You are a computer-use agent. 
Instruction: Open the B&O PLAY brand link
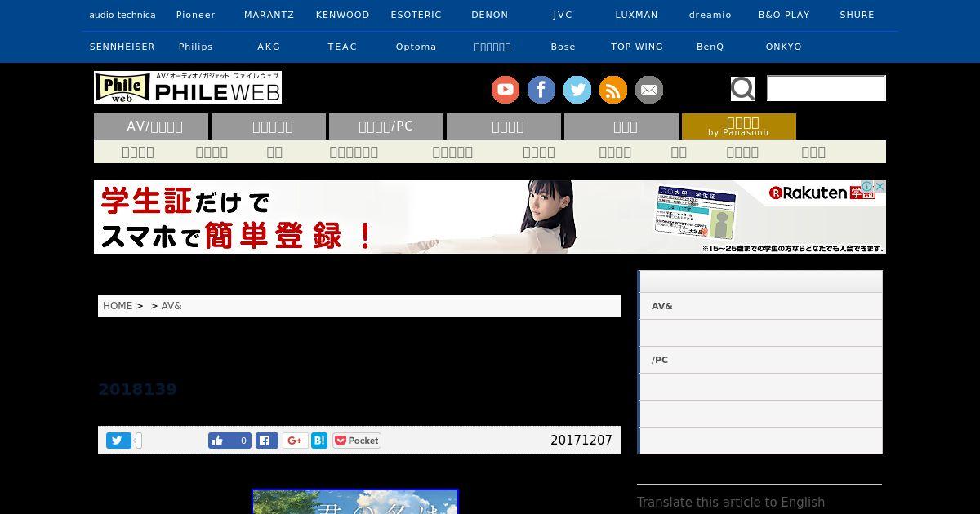(784, 15)
